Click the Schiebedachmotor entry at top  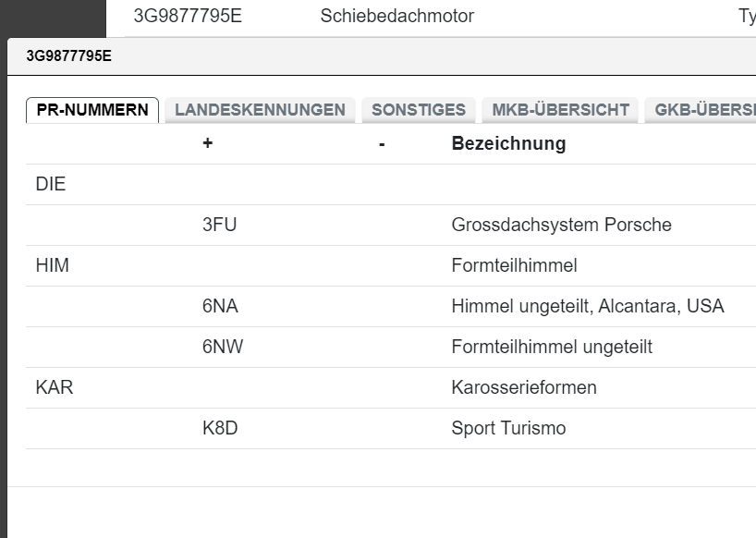click(397, 16)
